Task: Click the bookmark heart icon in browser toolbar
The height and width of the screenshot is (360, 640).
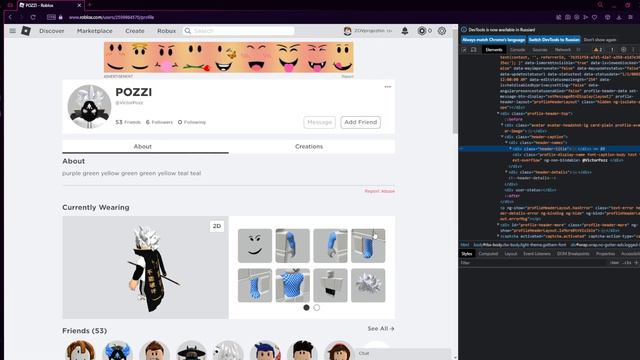Action: [595, 17]
